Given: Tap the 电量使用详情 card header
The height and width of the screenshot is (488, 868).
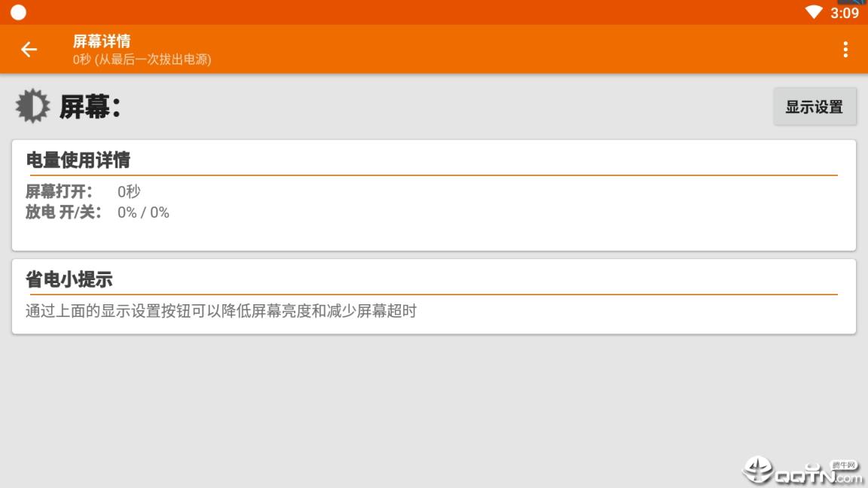Looking at the screenshot, I should [78, 160].
